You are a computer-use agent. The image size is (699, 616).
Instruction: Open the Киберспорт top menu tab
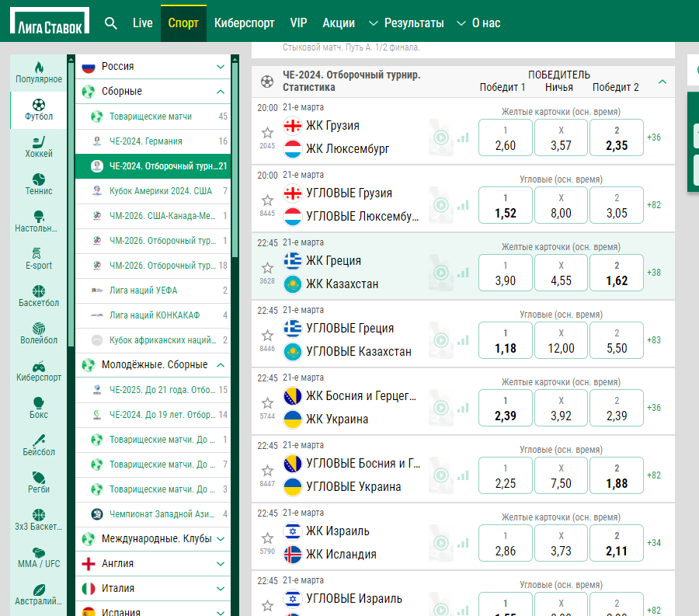245,23
